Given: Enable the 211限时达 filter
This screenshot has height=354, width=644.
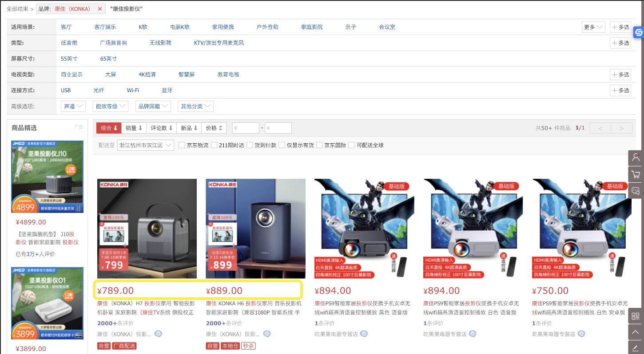Looking at the screenshot, I should 214,145.
